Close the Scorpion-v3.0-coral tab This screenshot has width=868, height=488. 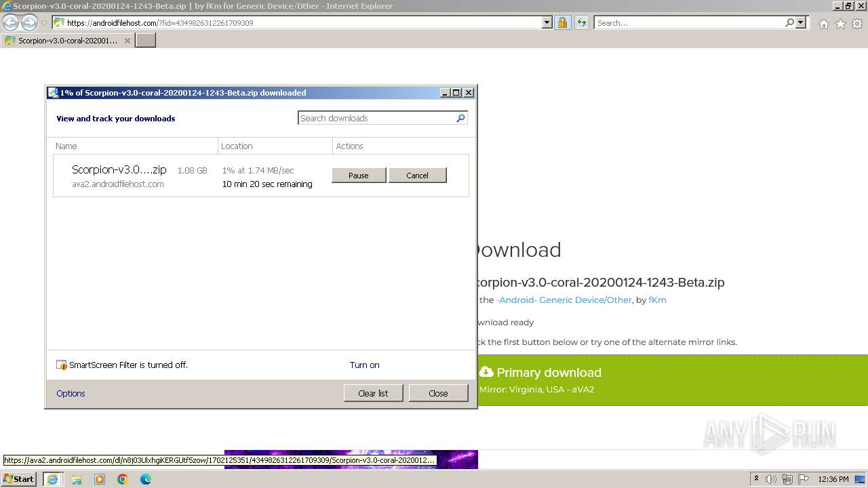127,41
